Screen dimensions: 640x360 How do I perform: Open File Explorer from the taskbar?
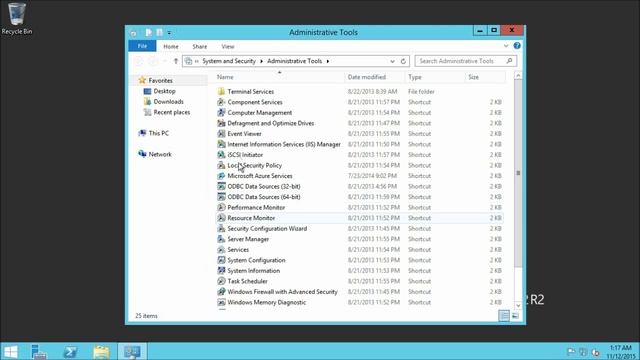101,351
